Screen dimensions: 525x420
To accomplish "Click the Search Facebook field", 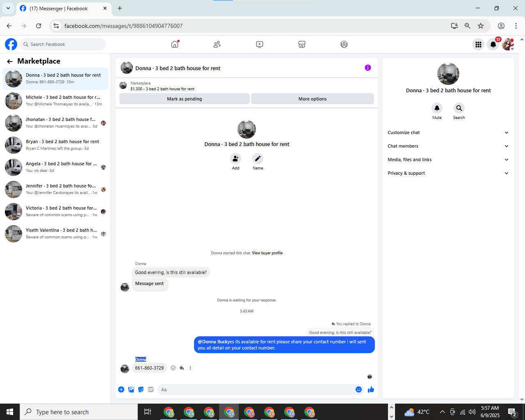I will [x=63, y=44].
